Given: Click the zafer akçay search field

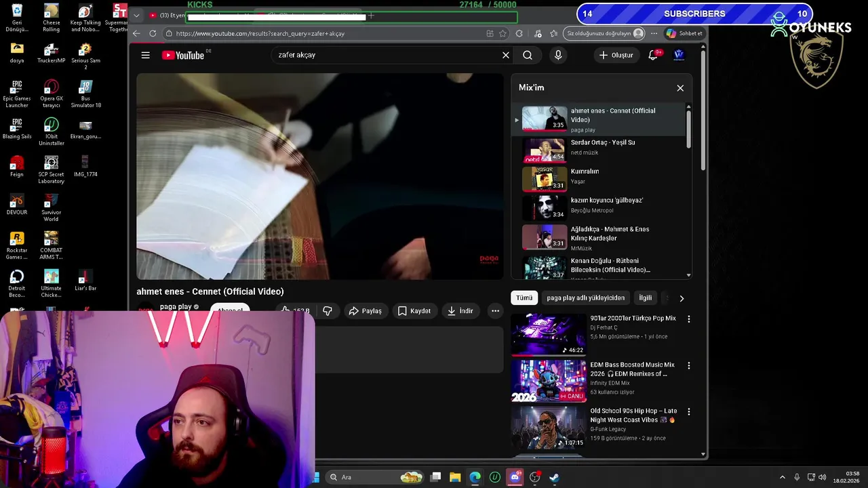Looking at the screenshot, I should click(x=387, y=55).
